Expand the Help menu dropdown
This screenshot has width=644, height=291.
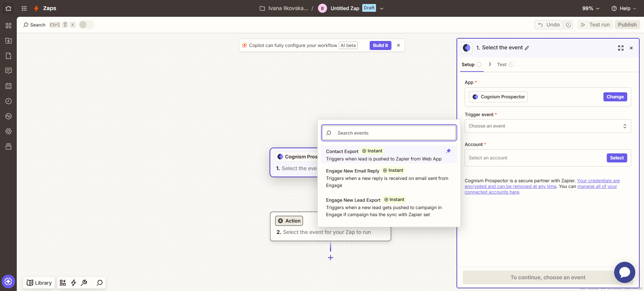(x=624, y=8)
